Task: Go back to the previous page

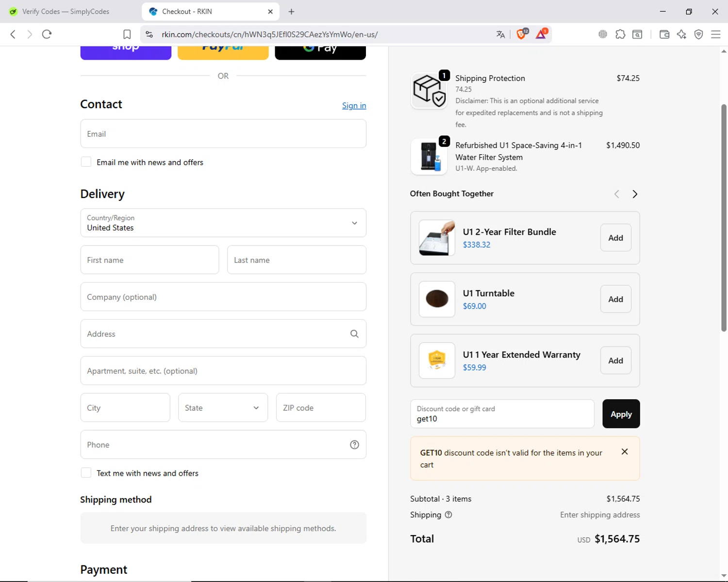Action: [13, 34]
